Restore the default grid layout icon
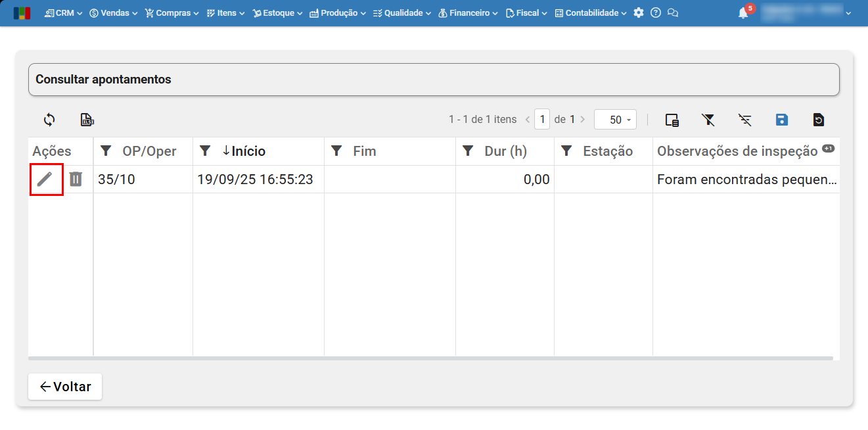The height and width of the screenshot is (430, 868). pos(818,120)
